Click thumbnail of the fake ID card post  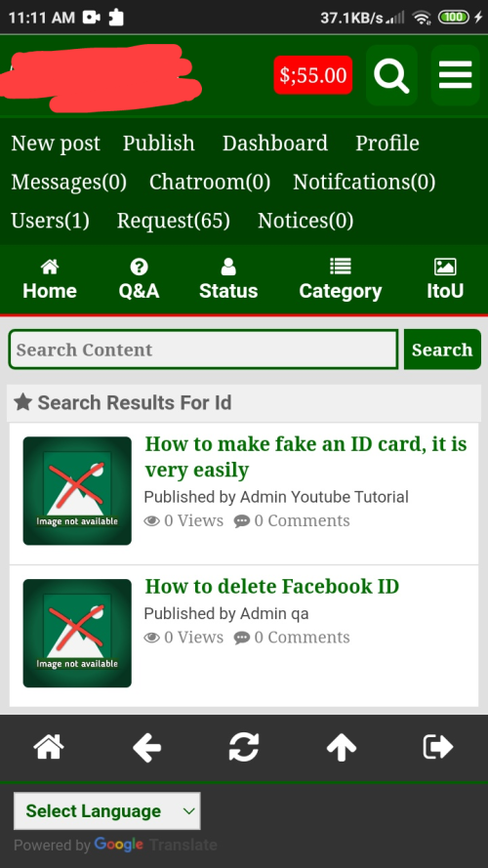tap(77, 491)
